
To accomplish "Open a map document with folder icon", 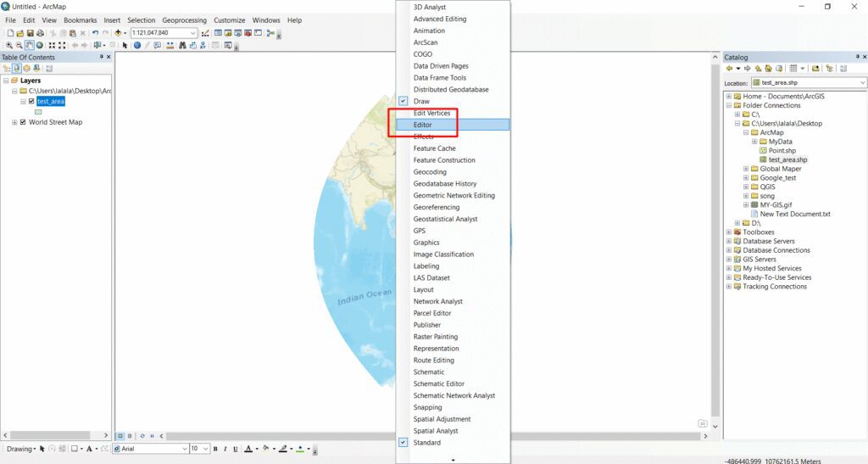I will coord(20,33).
